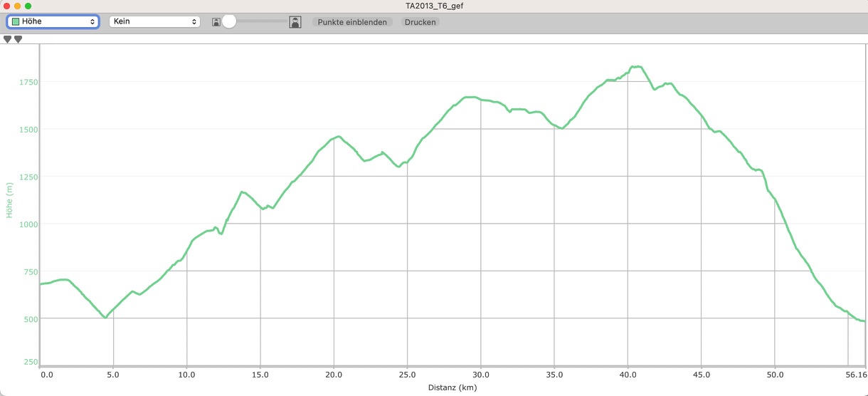Click the Höhe (m) axis label
Viewport: 868px width, 396px height.
(10, 199)
